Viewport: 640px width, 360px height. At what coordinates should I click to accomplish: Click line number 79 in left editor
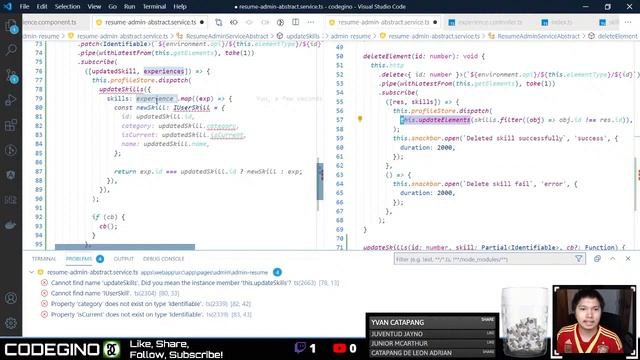(38, 98)
